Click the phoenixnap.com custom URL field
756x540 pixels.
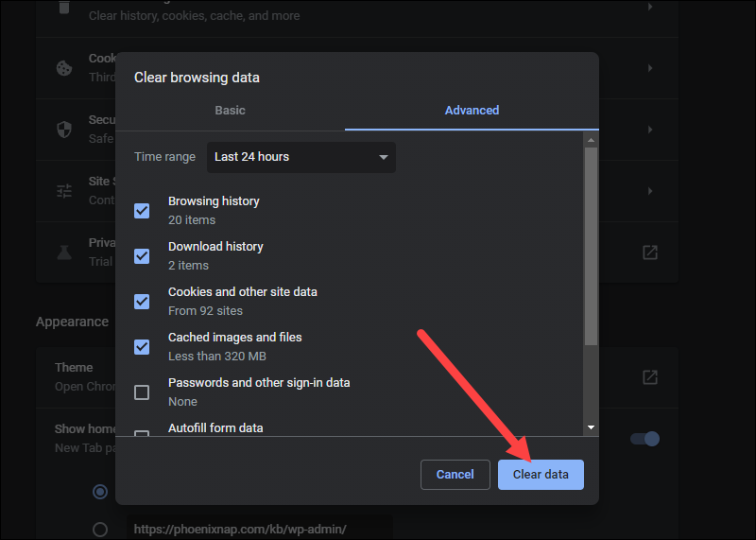pyautogui.click(x=260, y=529)
